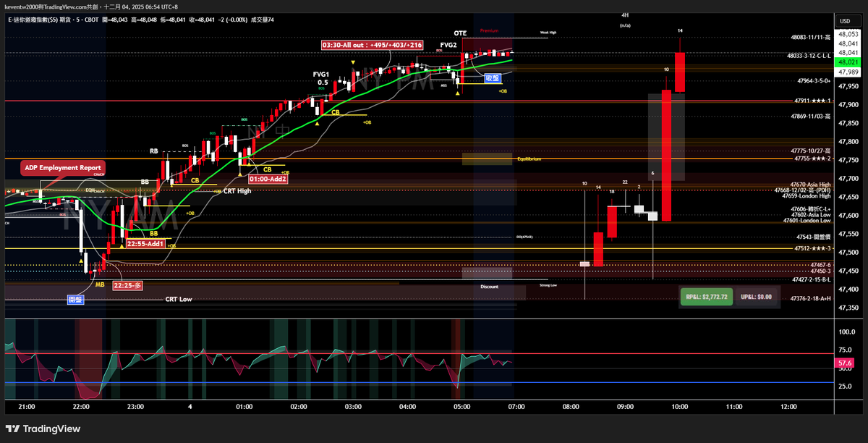Click the 22:55-Add1 entry label
The image size is (868, 443).
pyautogui.click(x=145, y=244)
